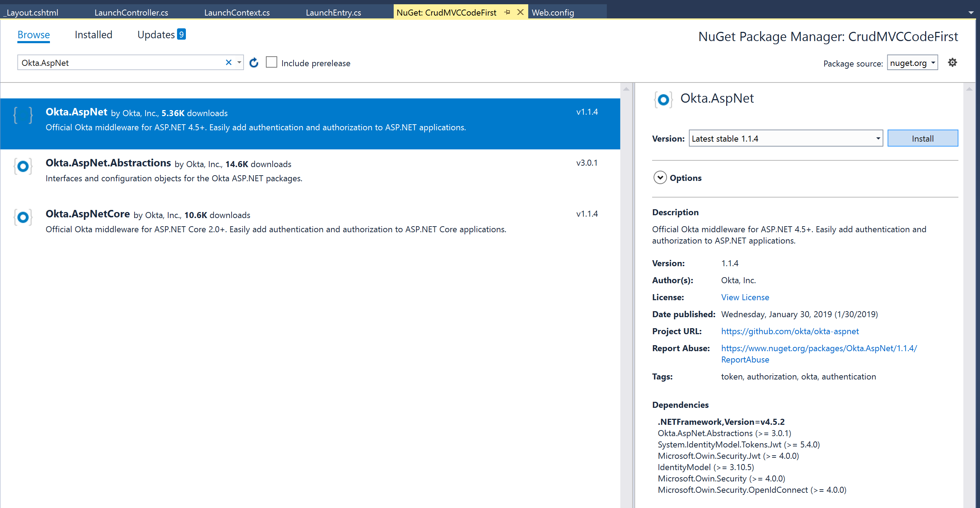Open Package source nuget.org dropdown
This screenshot has width=980, height=508.
(x=912, y=63)
